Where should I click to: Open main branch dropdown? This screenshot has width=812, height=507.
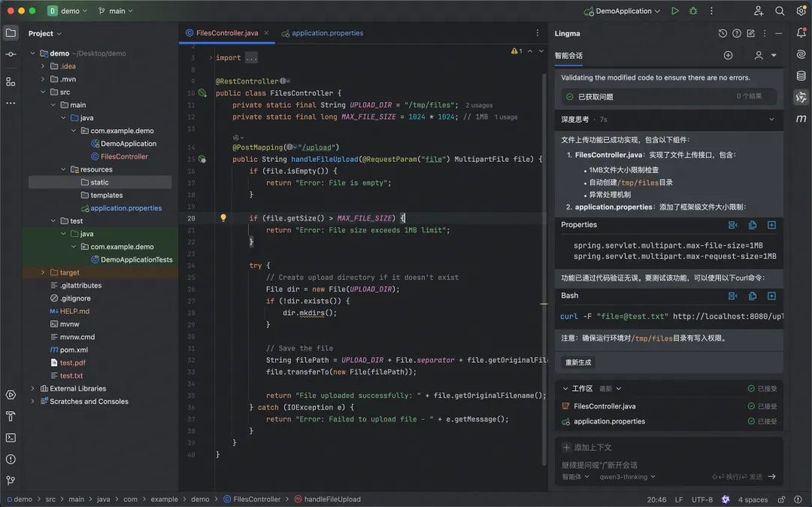tap(116, 11)
